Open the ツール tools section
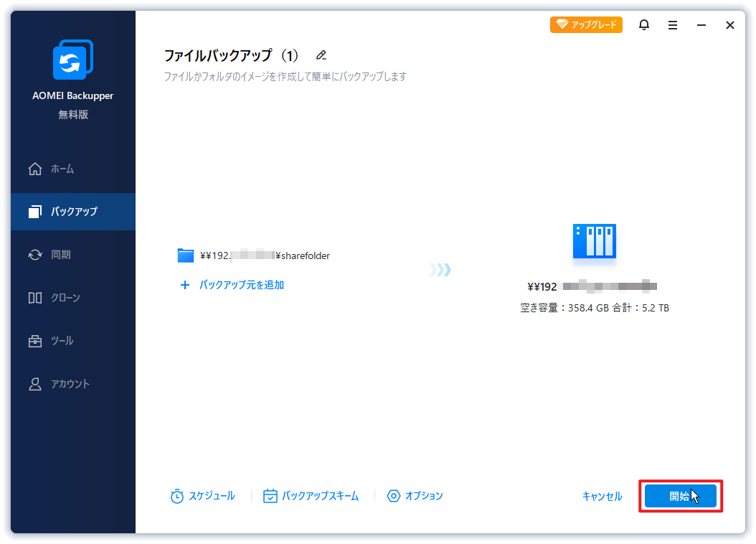The image size is (756, 544). 73,340
